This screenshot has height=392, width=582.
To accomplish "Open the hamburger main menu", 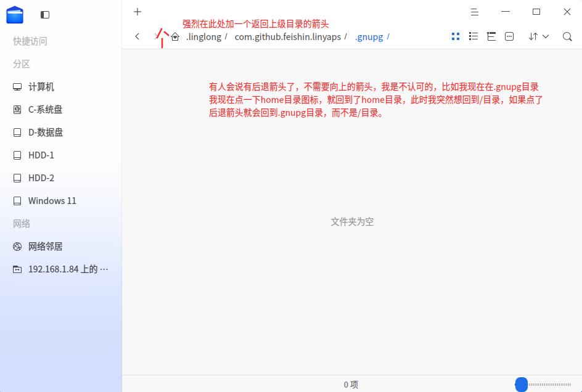I will [x=474, y=12].
